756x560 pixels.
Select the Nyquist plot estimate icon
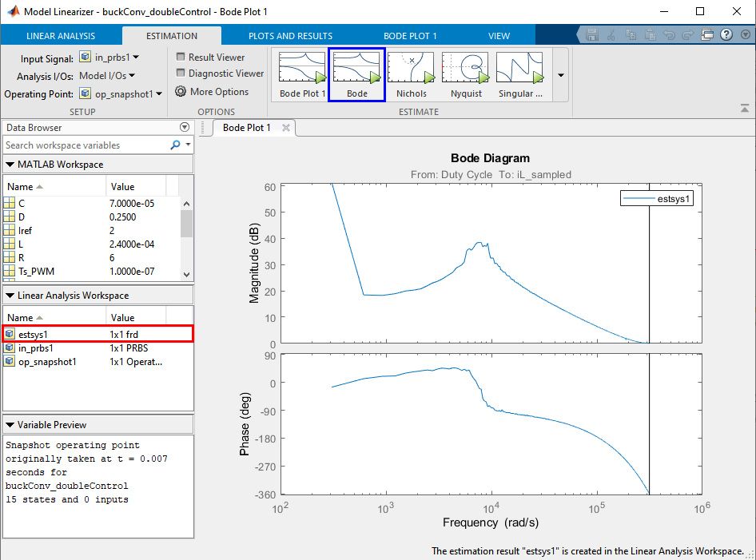[x=465, y=70]
